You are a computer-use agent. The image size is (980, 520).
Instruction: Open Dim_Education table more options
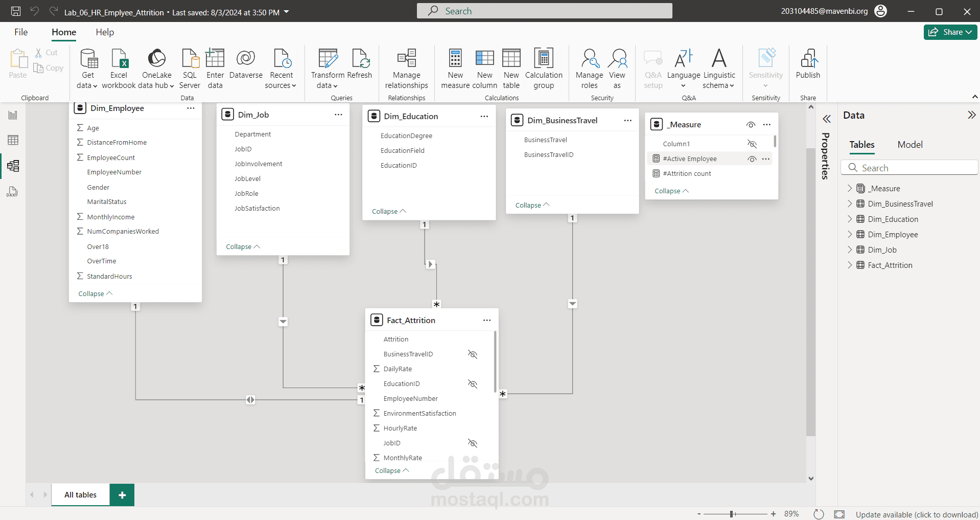tap(484, 117)
